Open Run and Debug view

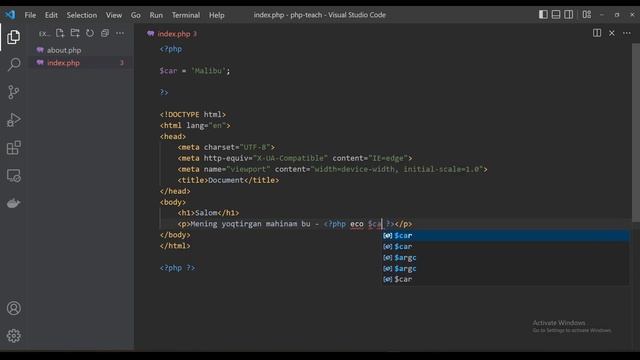13,120
